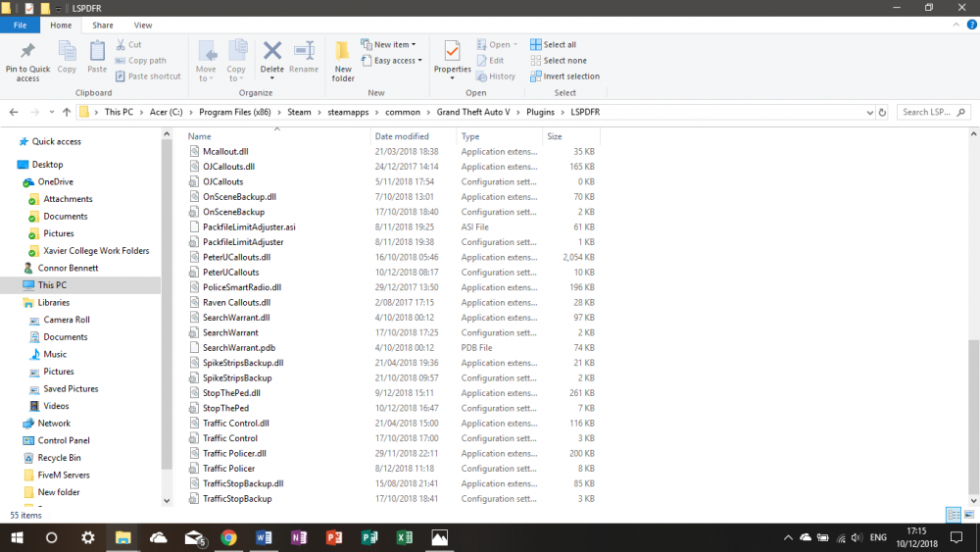
Task: Open the Copy to menu
Action: 236,61
